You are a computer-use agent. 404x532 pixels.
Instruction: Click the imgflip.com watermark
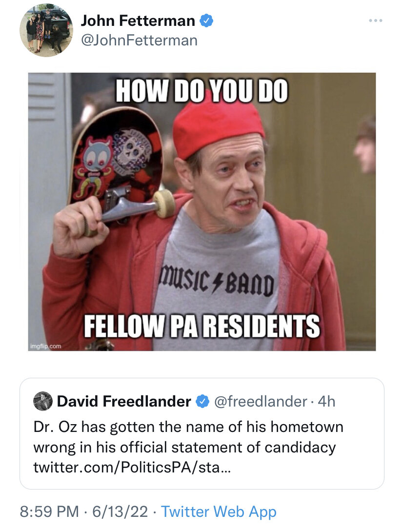coord(46,346)
